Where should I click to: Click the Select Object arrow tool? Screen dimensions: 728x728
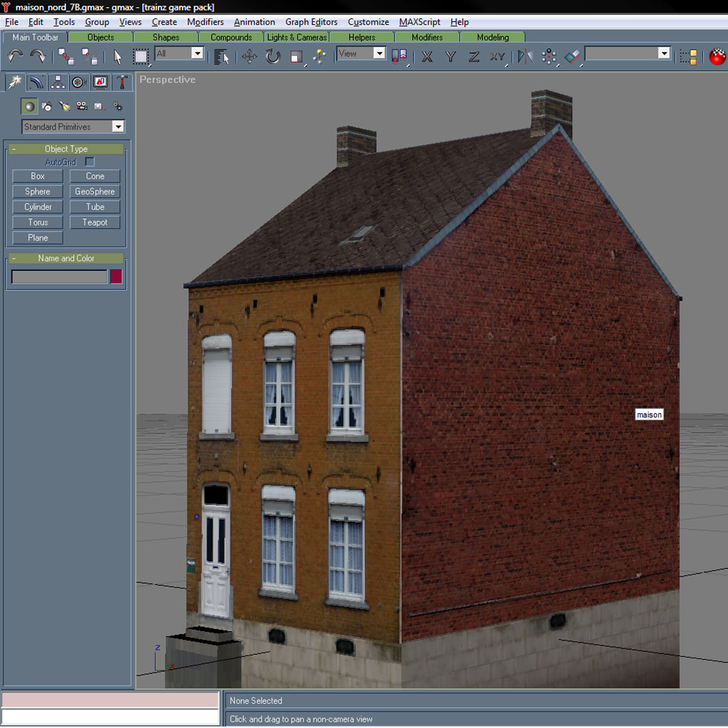pyautogui.click(x=118, y=56)
